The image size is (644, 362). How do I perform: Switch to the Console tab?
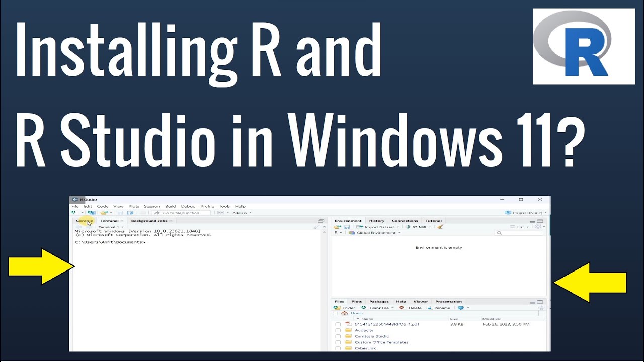(x=85, y=221)
